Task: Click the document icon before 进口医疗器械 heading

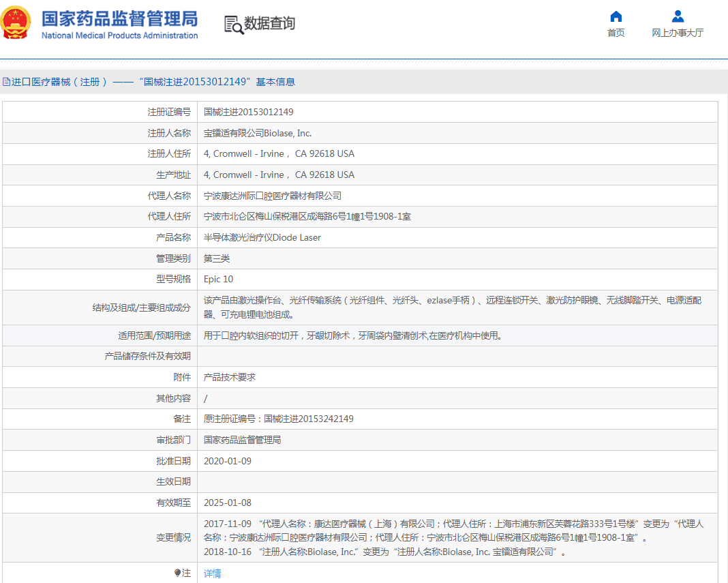Action: click(x=6, y=82)
